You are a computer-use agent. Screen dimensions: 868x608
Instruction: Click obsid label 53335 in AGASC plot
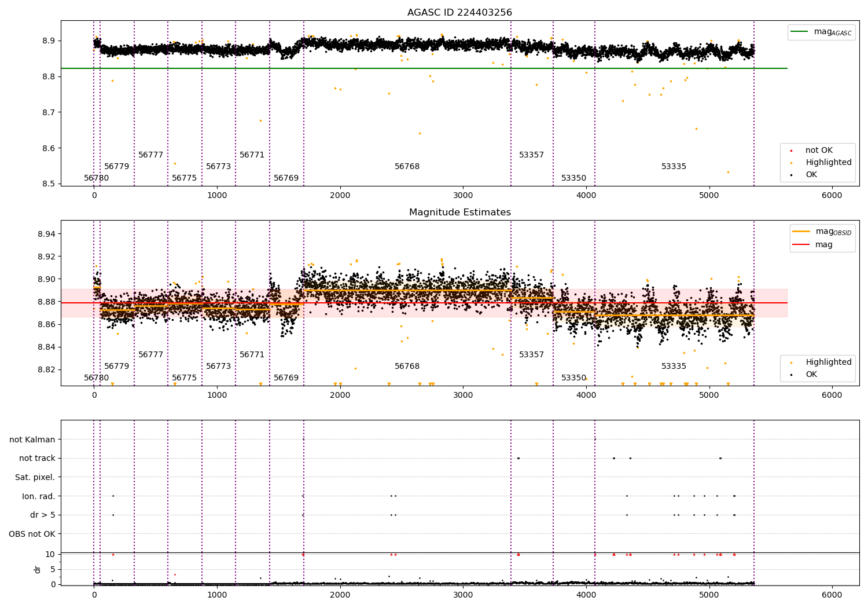point(674,167)
